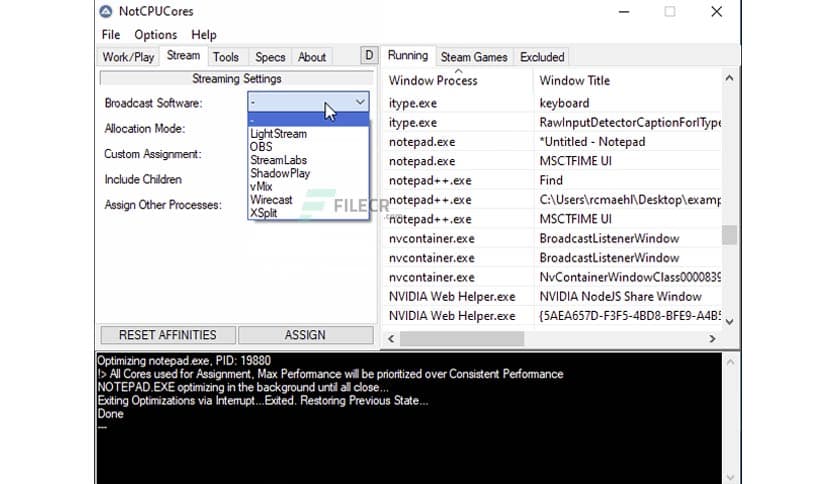The width and height of the screenshot is (836, 484).
Task: Select the NVIDIA Web Helper.exe {5AEA657D row
Action: tap(552, 316)
